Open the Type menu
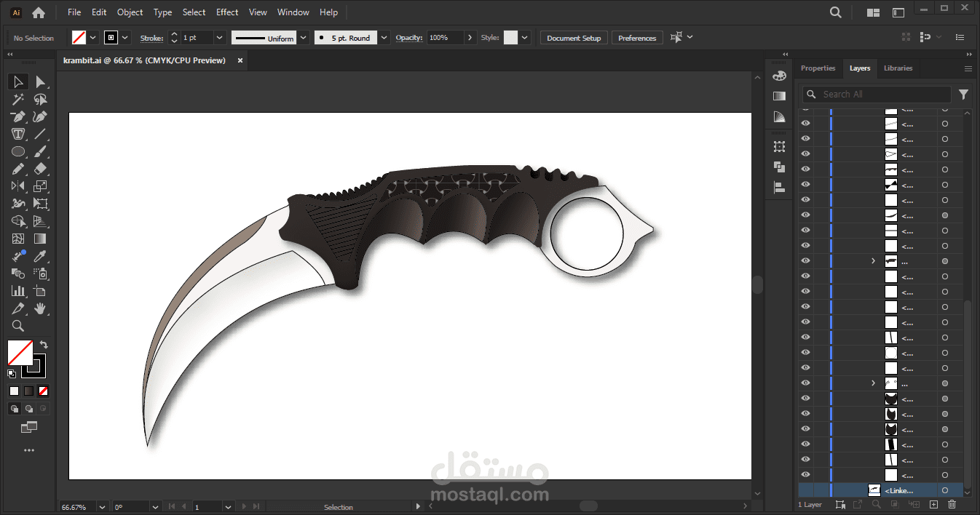This screenshot has height=515, width=980. click(163, 12)
